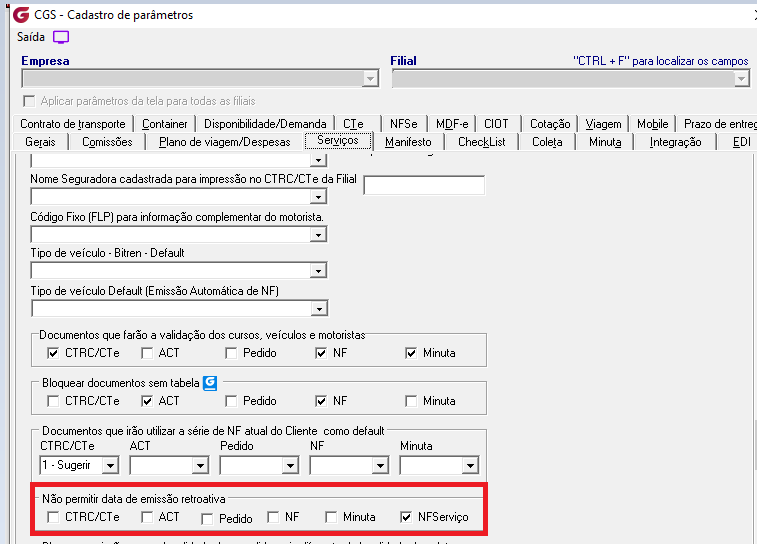This screenshot has height=544, width=757.
Task: Open the Minuta série de NF dropdown
Action: 470,466
